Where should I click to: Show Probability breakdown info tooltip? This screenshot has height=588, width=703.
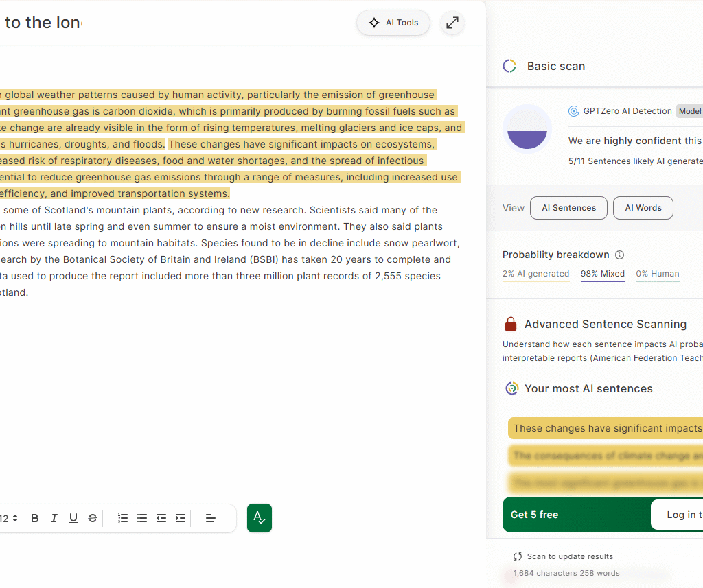[x=620, y=255]
